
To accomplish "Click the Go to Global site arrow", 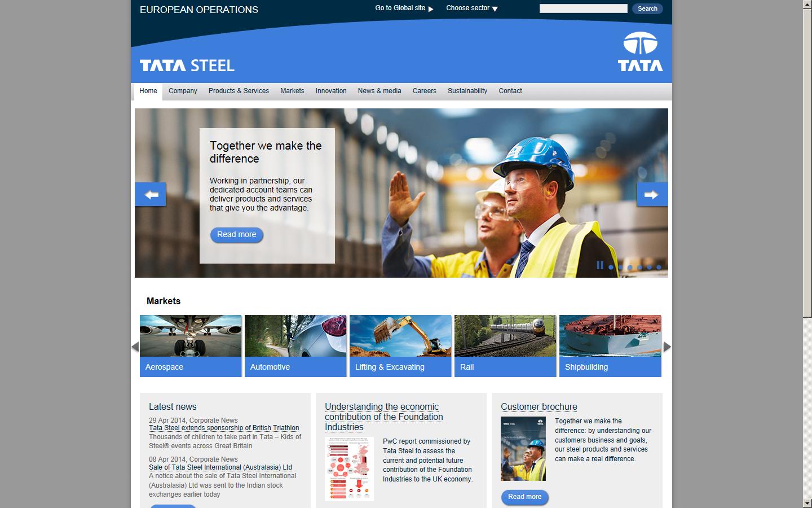I will (x=430, y=8).
